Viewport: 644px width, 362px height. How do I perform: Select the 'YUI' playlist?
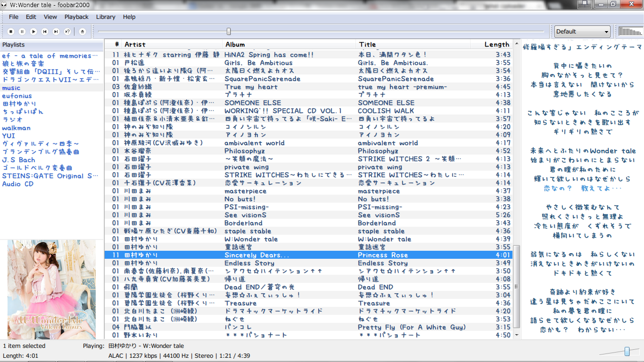[x=8, y=136]
